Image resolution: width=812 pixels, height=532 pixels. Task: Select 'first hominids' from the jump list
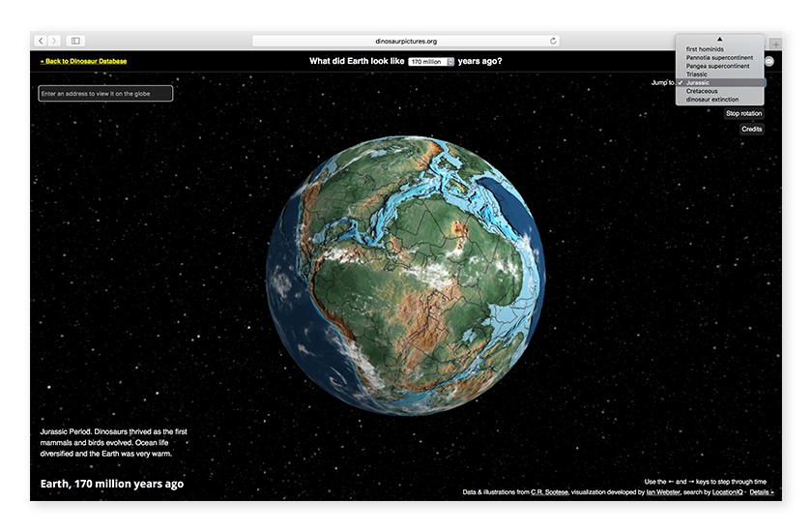[x=705, y=49]
